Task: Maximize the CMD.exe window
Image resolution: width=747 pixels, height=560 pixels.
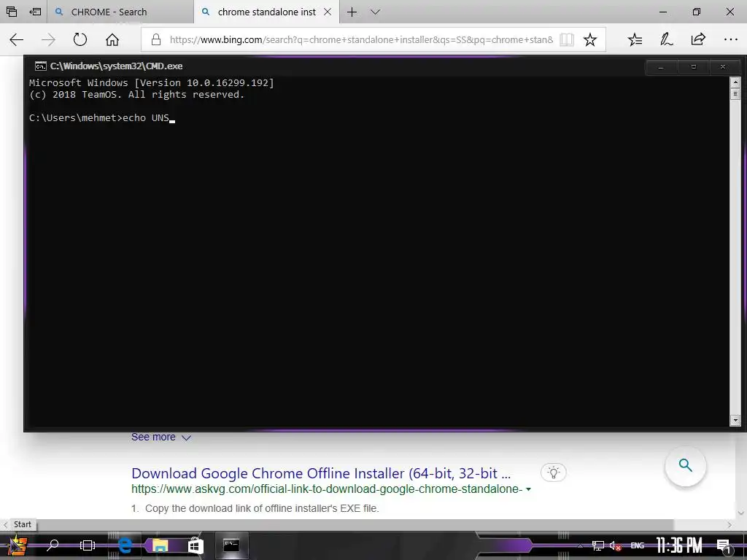Action: coord(693,67)
